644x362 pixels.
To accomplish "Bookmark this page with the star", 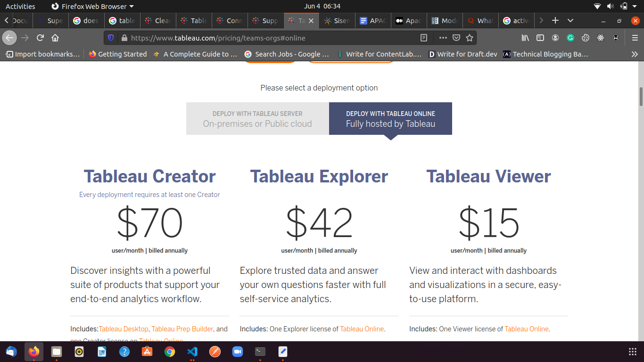I will 469,38.
